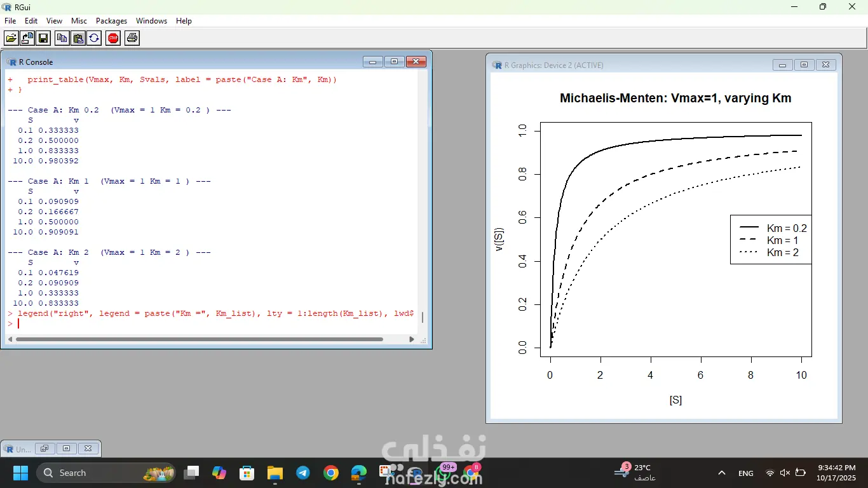The height and width of the screenshot is (488, 868).
Task: Click the 'Km = 1' legend entry
Action: 782,240
